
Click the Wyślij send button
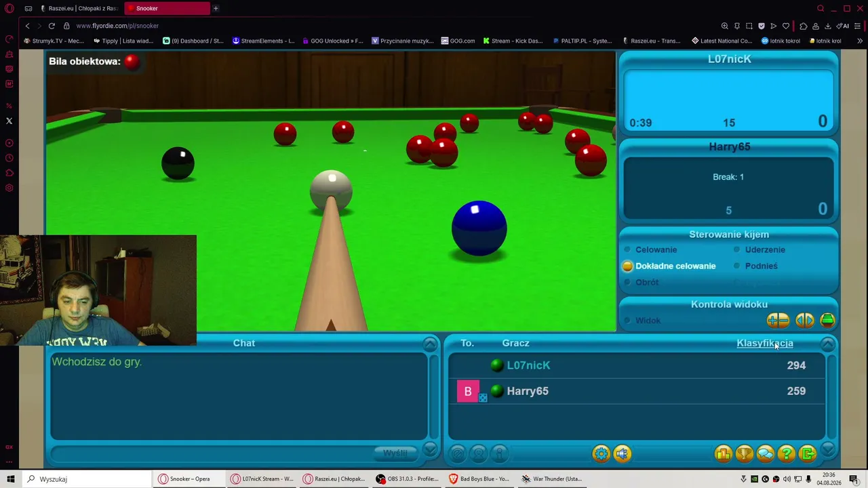click(x=395, y=453)
